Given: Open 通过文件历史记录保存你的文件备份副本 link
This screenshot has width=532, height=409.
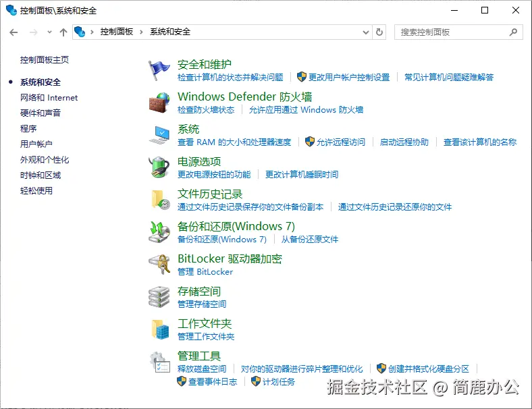Looking at the screenshot, I should tap(250, 207).
